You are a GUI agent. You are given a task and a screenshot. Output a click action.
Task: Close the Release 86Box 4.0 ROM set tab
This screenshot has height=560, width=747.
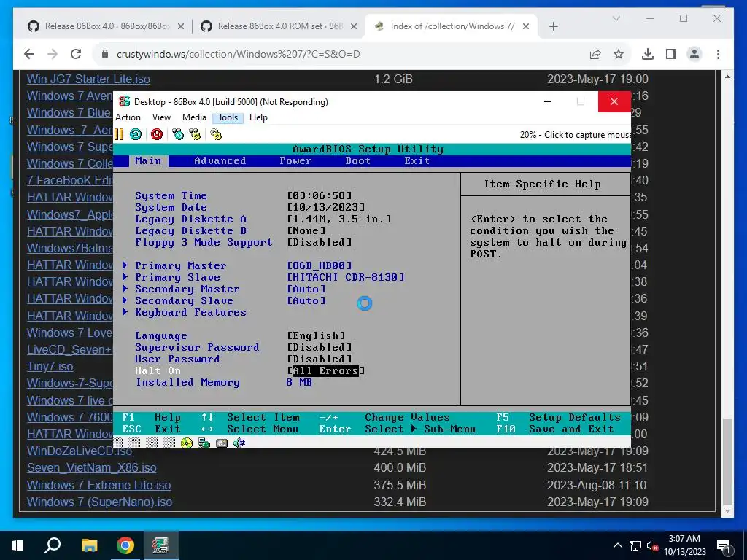point(354,26)
